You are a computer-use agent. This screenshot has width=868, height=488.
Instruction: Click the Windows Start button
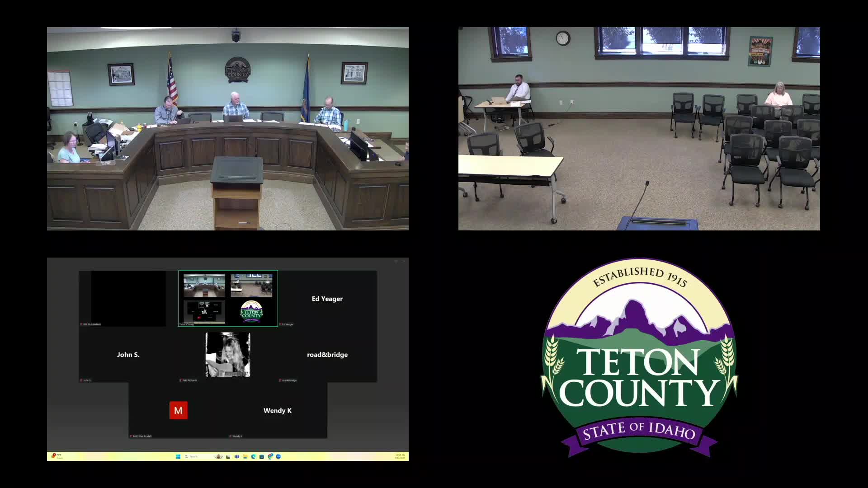point(178,456)
